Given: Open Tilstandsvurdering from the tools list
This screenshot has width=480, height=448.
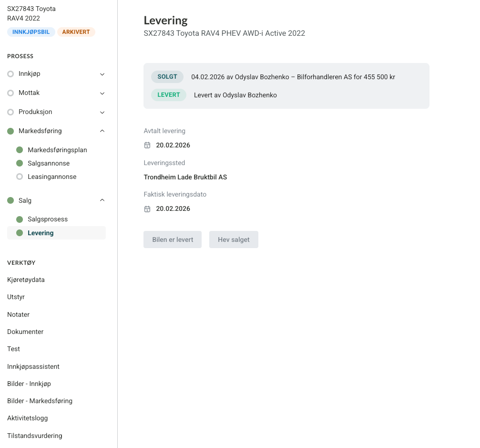Looking at the screenshot, I should pyautogui.click(x=34, y=436).
